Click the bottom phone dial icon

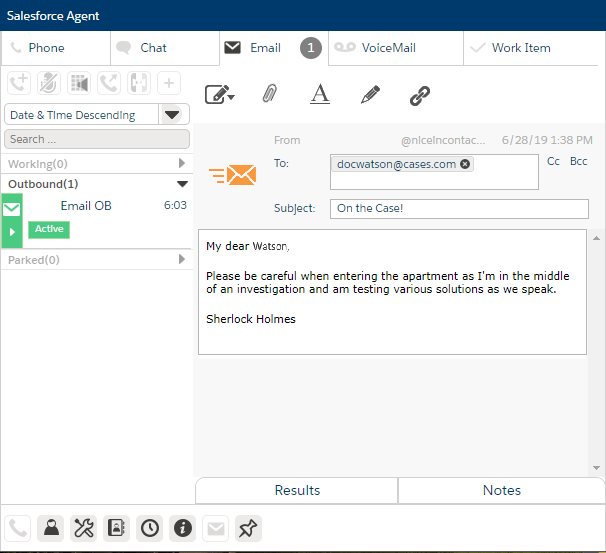point(17,528)
